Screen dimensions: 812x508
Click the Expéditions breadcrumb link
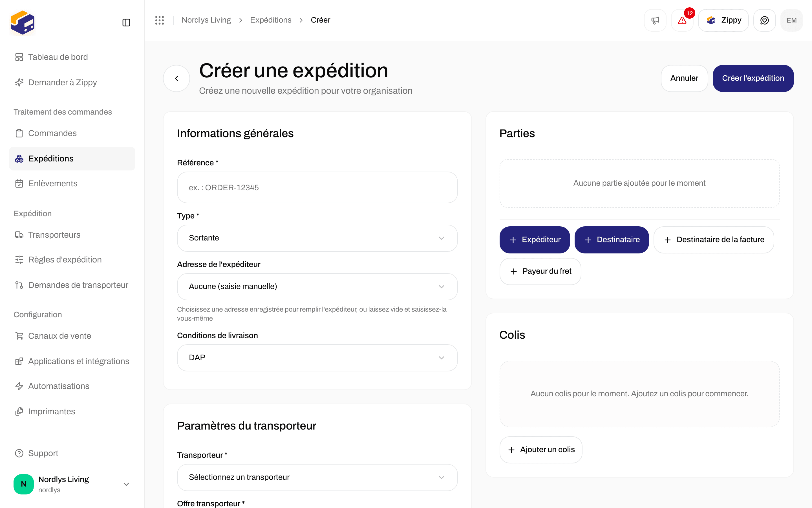coord(270,20)
